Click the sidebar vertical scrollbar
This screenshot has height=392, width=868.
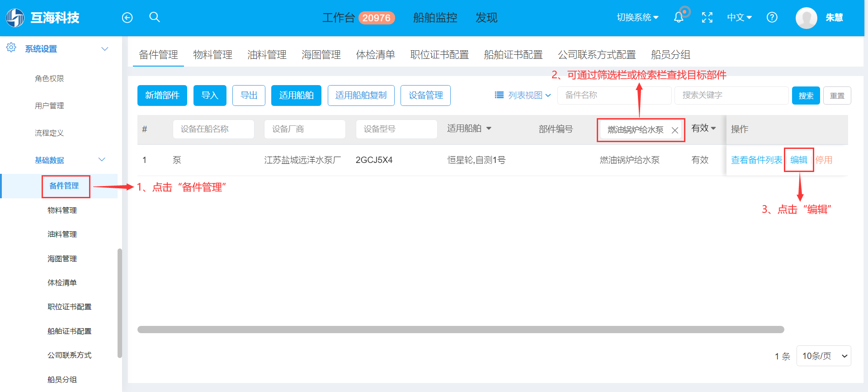click(120, 303)
